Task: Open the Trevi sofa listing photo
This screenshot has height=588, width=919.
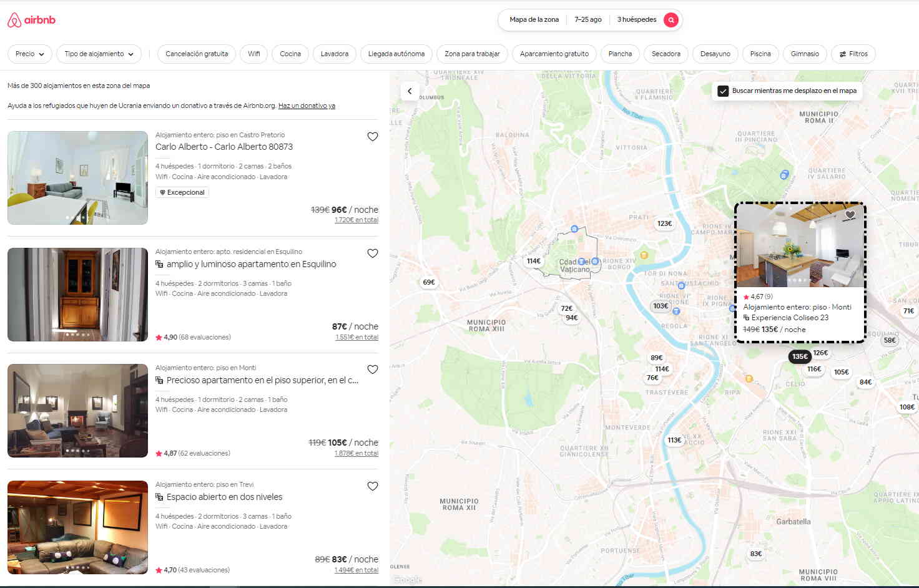Action: click(77, 527)
